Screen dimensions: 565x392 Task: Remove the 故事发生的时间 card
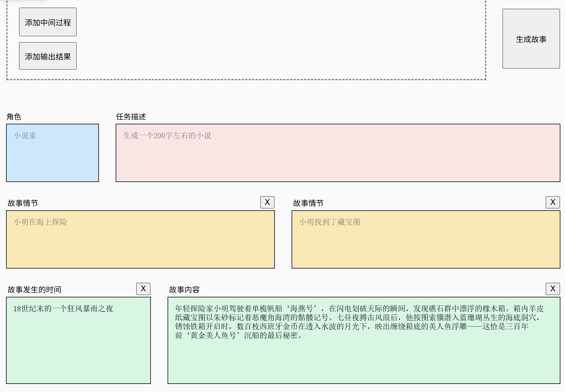(143, 288)
